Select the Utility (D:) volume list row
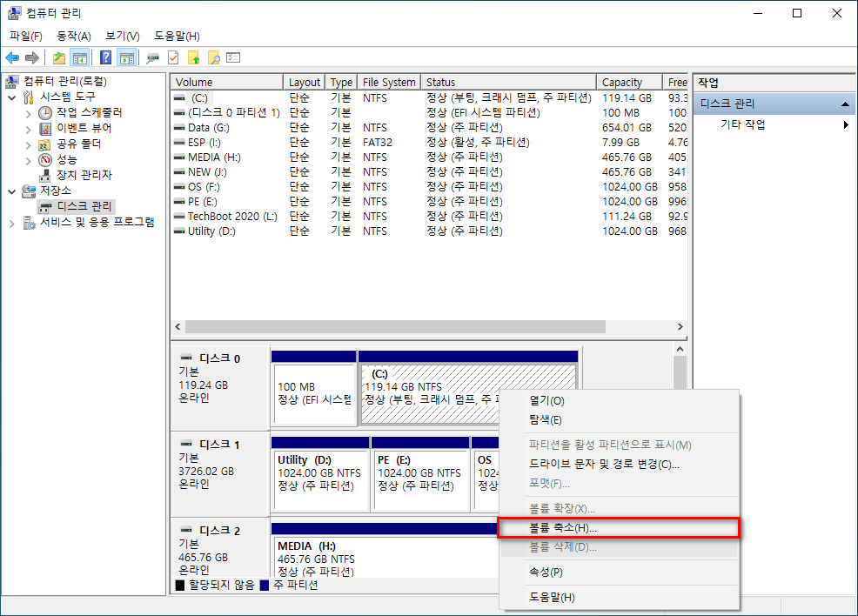The height and width of the screenshot is (616, 858). [429, 231]
